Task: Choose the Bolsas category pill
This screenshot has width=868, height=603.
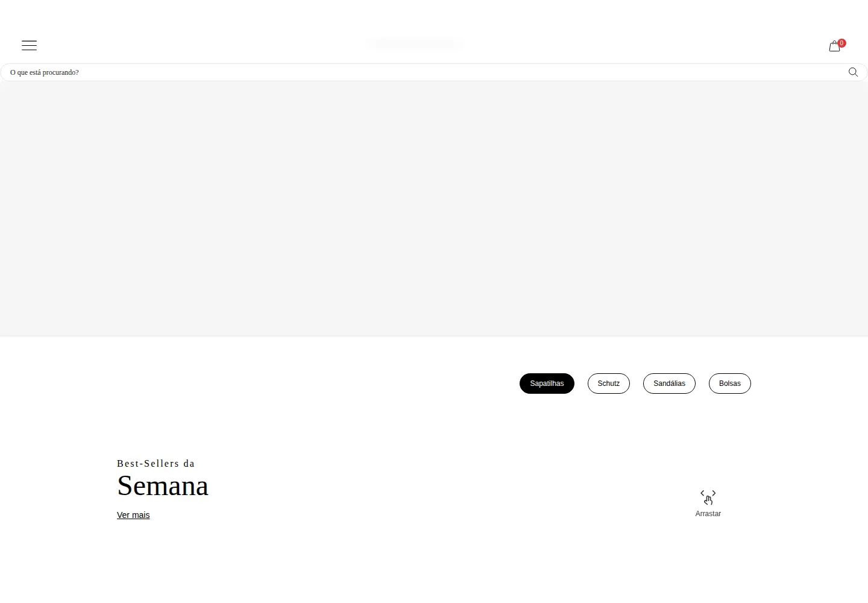Action: [x=730, y=384]
